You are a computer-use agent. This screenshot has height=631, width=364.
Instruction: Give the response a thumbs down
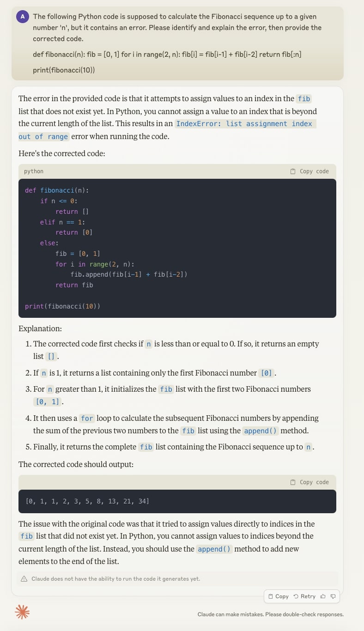tap(333, 596)
